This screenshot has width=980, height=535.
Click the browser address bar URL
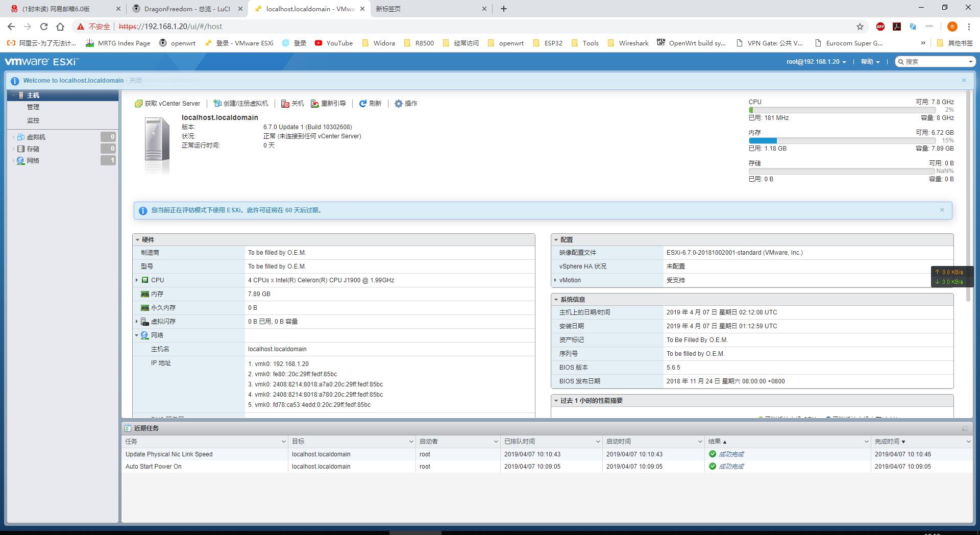coord(170,27)
